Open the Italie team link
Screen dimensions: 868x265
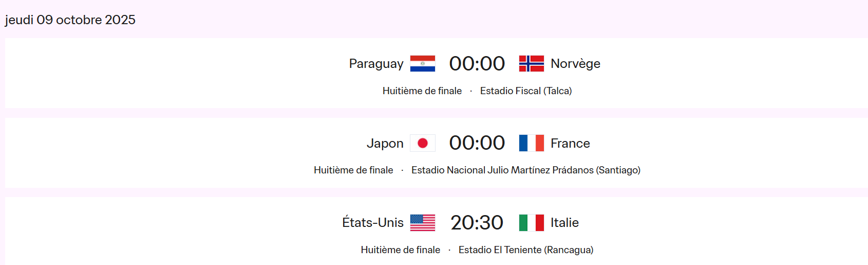tap(564, 223)
